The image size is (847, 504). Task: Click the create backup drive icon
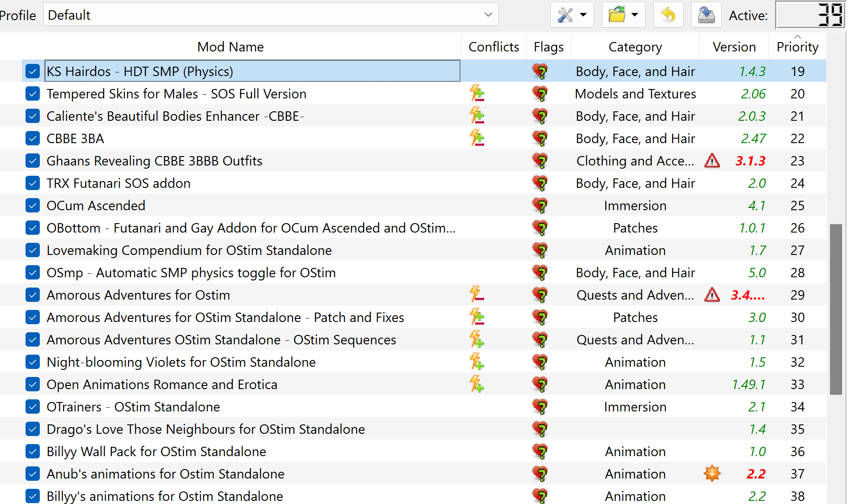707,15
